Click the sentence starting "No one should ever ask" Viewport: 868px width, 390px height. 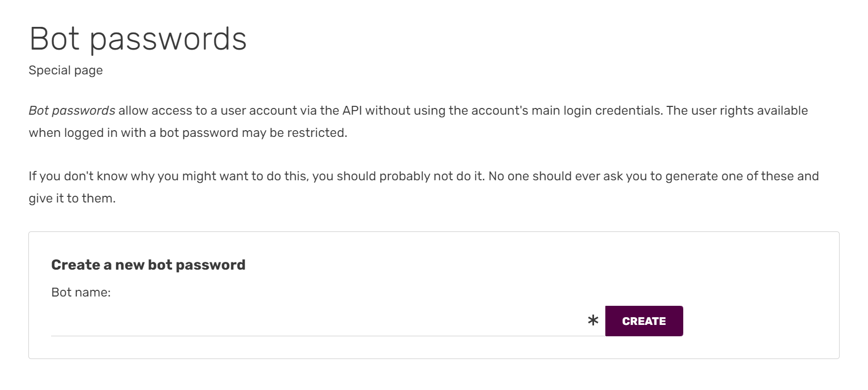[x=568, y=176]
